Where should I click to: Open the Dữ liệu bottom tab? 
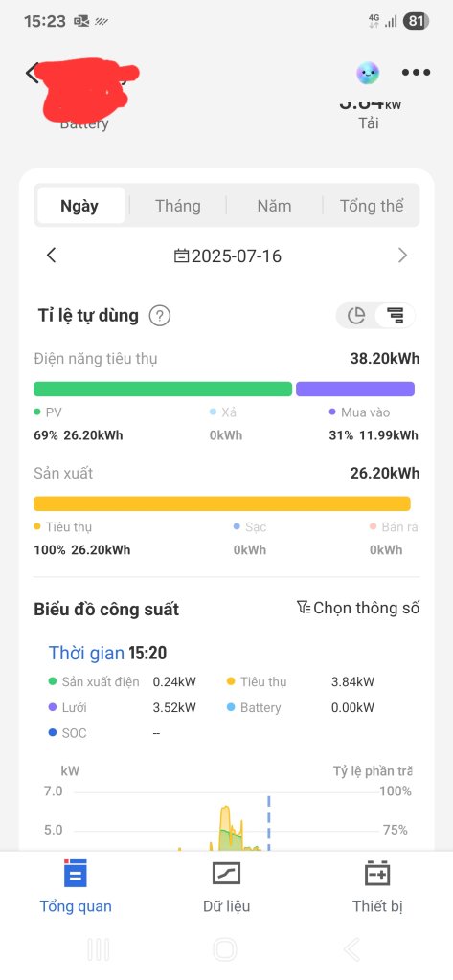(226, 885)
